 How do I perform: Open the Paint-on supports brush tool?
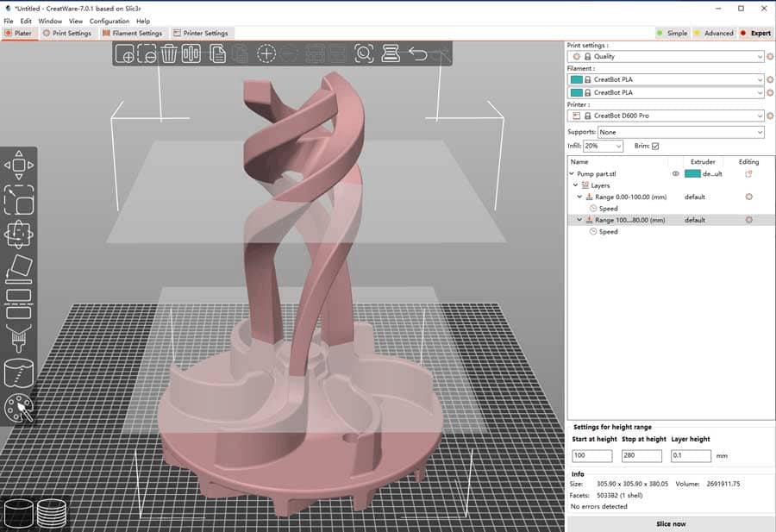[x=19, y=339]
